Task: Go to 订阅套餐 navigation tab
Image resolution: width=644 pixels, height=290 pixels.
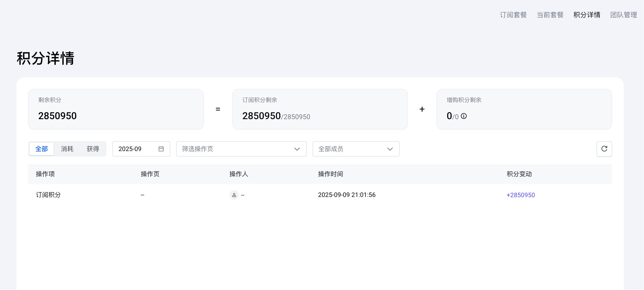Action: (513, 15)
